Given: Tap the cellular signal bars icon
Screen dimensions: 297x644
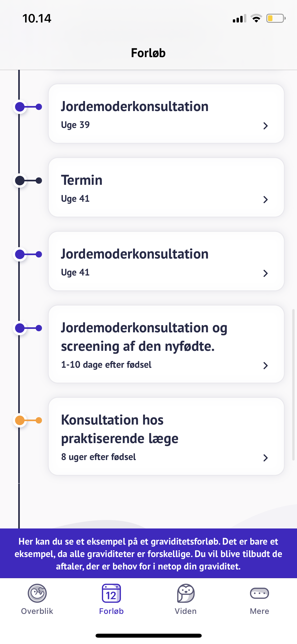Looking at the screenshot, I should [239, 19].
